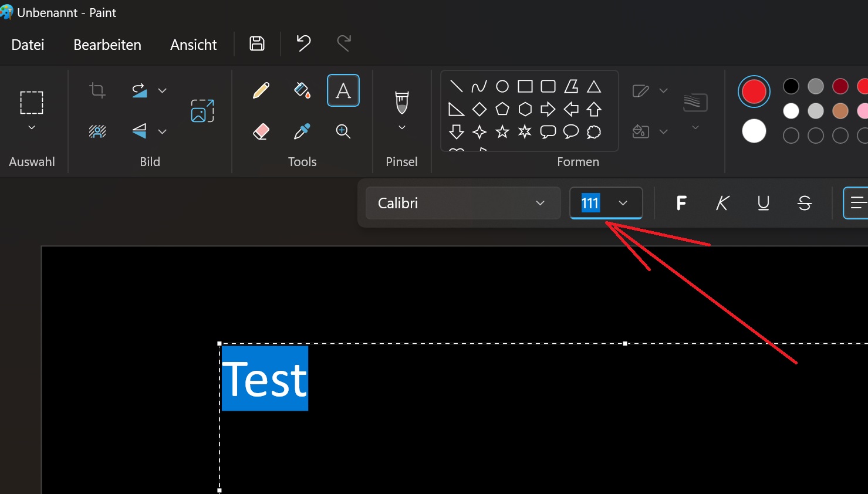Activate the Magnifier zoom tool

(x=343, y=131)
